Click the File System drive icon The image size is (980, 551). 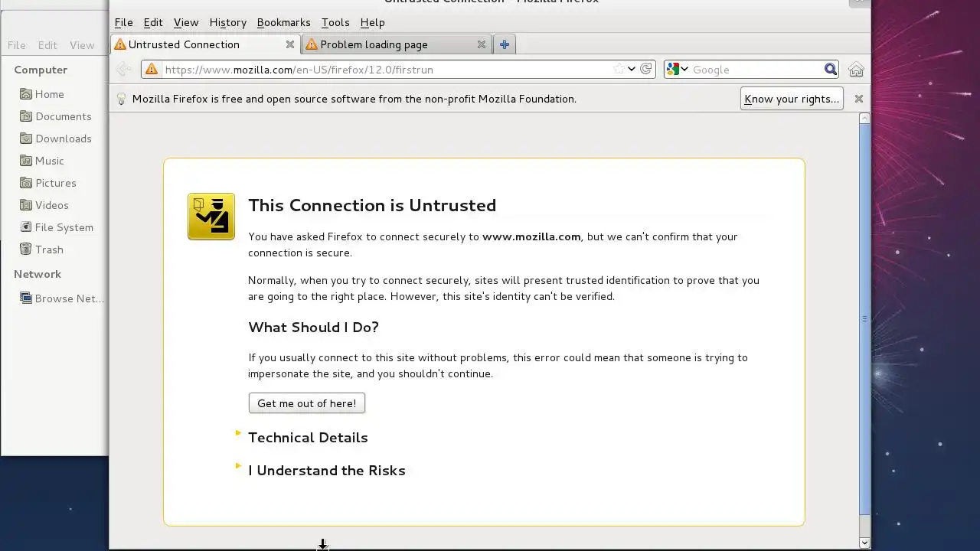pos(26,227)
